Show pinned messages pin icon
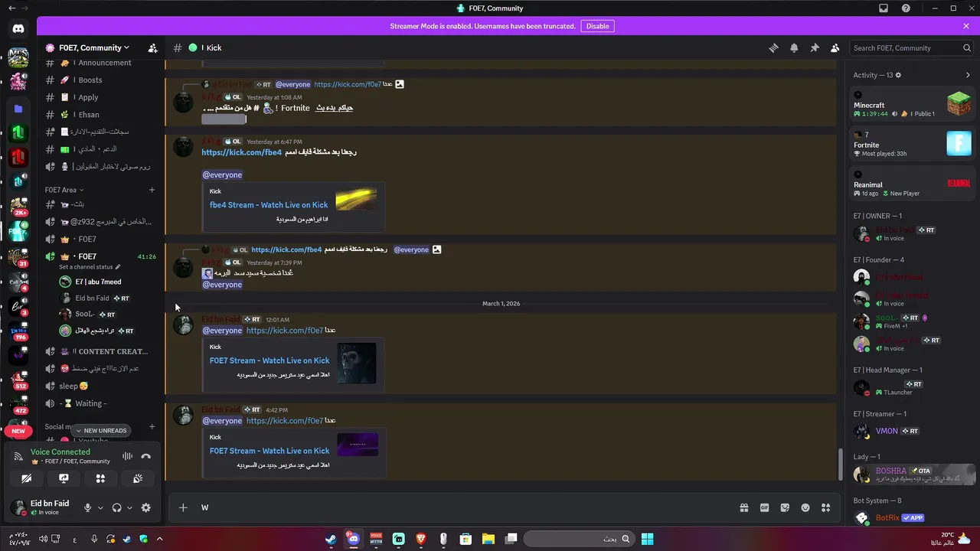980x551 pixels. click(815, 47)
